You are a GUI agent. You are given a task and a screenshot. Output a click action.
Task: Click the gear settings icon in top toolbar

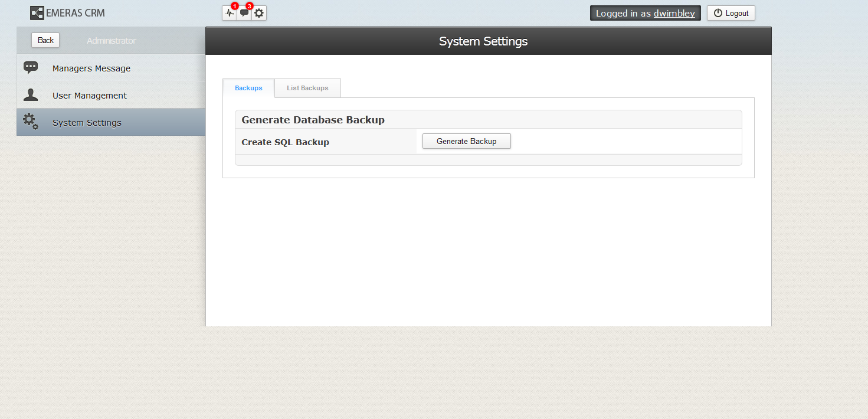(x=259, y=14)
